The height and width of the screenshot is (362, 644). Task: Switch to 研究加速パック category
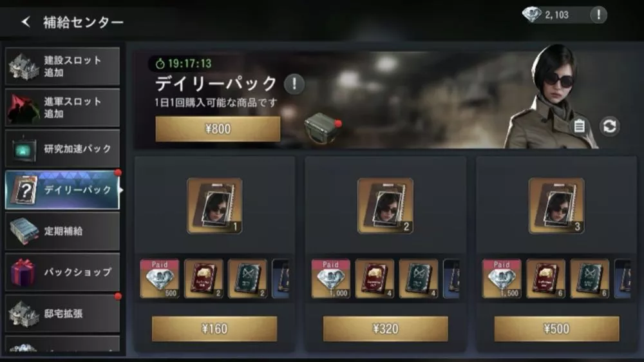click(62, 149)
